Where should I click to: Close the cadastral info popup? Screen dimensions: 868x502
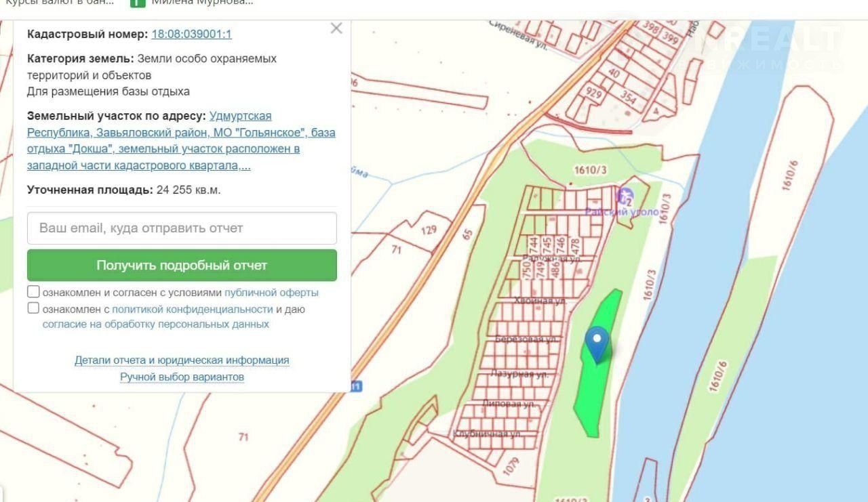[x=336, y=28]
